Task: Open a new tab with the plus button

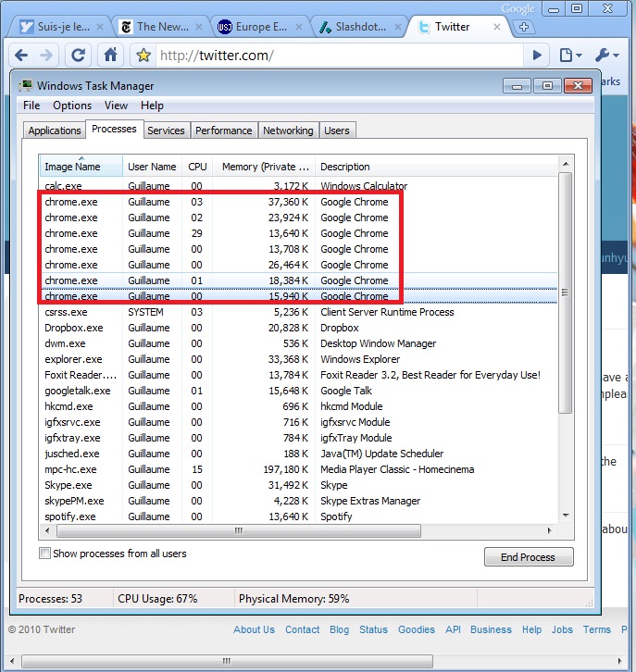Action: pyautogui.click(x=524, y=27)
